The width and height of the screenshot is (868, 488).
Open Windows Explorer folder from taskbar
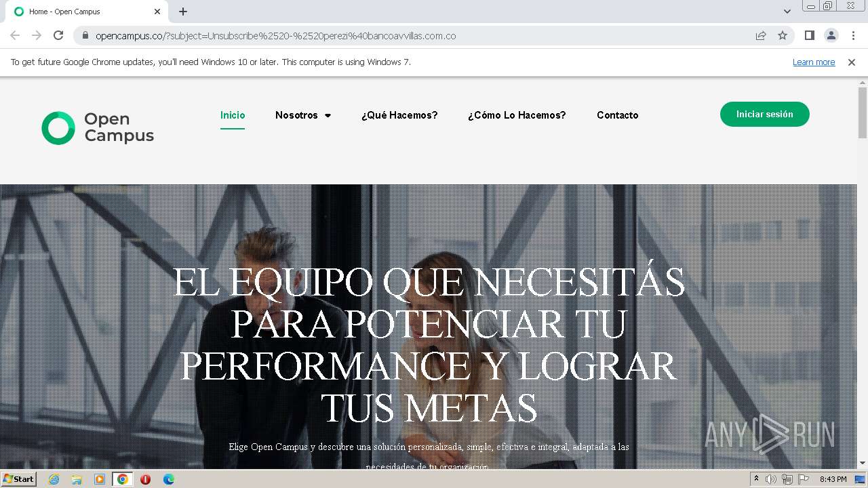(x=77, y=479)
